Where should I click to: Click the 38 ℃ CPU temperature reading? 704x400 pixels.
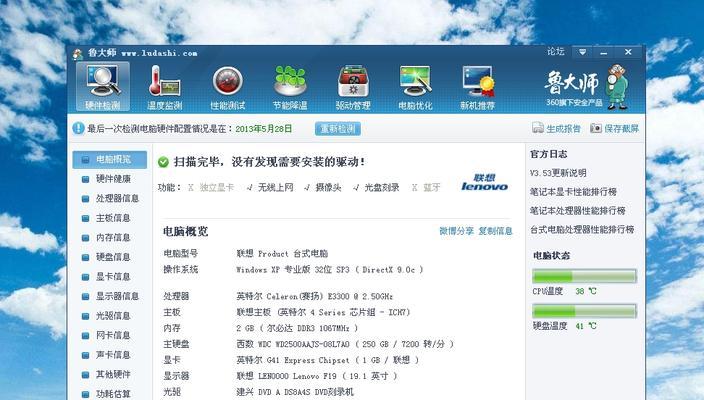click(x=586, y=291)
